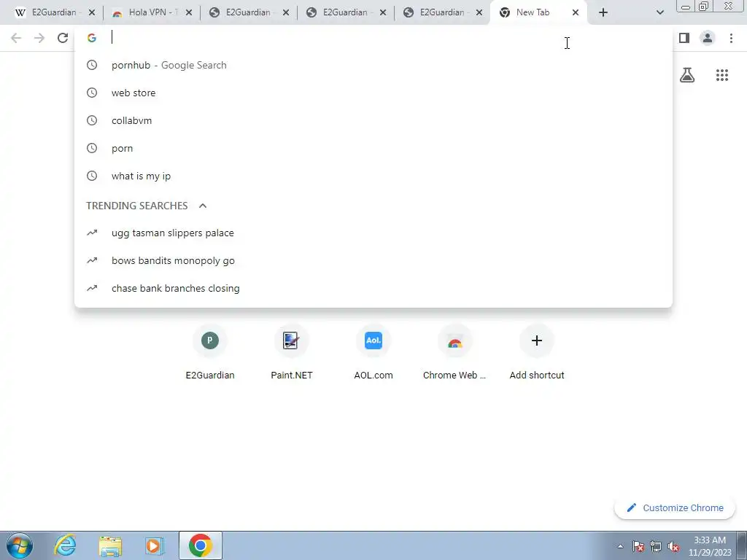747x560 pixels.
Task: Click Add shortcut plus tile
Action: 537,352
